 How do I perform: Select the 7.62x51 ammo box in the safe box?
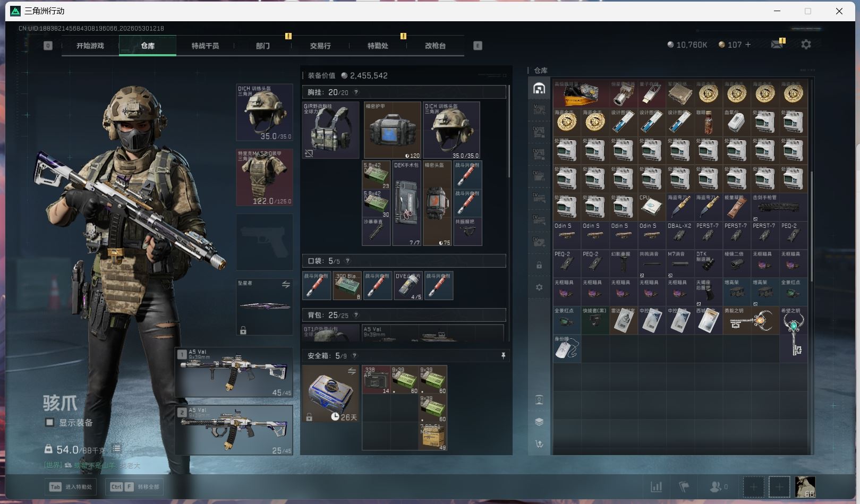(x=433, y=437)
